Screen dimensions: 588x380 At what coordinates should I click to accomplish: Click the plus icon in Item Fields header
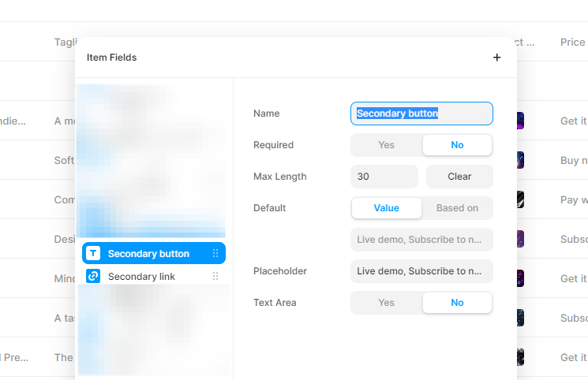[496, 58]
